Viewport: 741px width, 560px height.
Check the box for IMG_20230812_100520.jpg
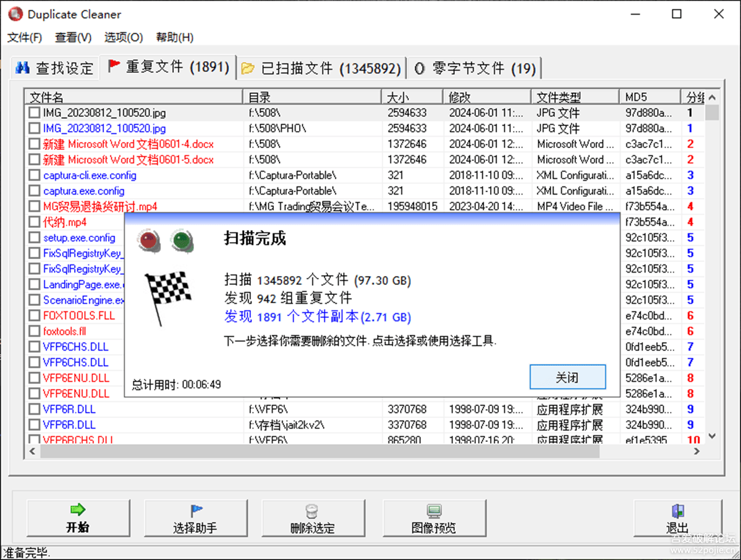click(33, 112)
